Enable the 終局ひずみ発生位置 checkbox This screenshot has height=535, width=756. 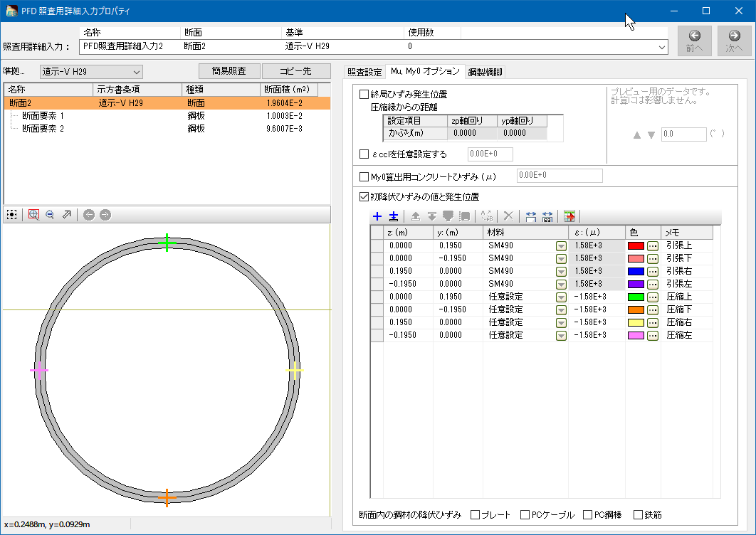[x=364, y=94]
